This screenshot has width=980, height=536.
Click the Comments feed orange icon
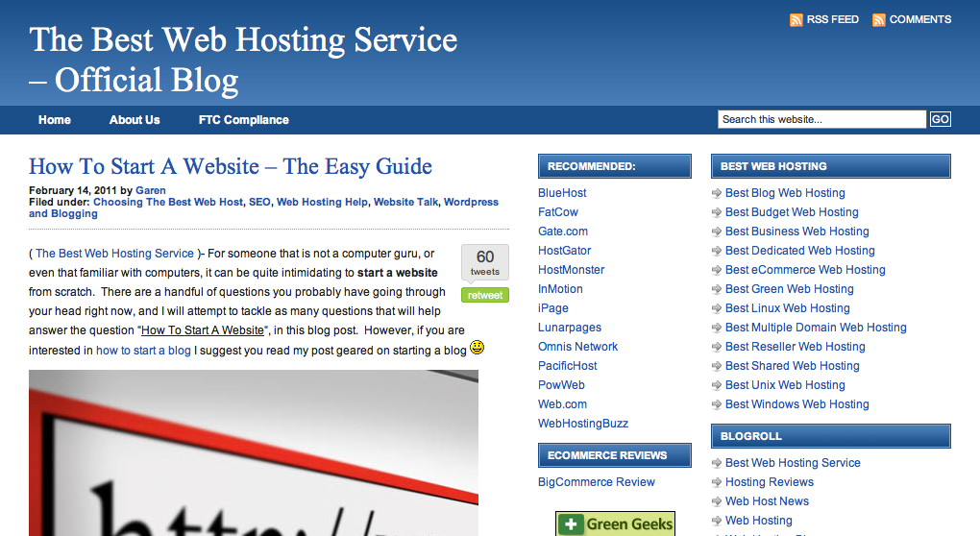[879, 20]
